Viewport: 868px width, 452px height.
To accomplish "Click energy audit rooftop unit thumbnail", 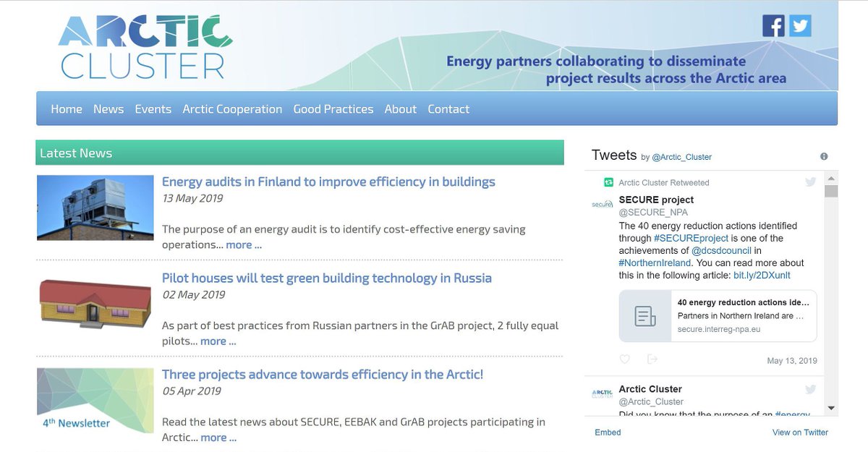I will tap(95, 208).
